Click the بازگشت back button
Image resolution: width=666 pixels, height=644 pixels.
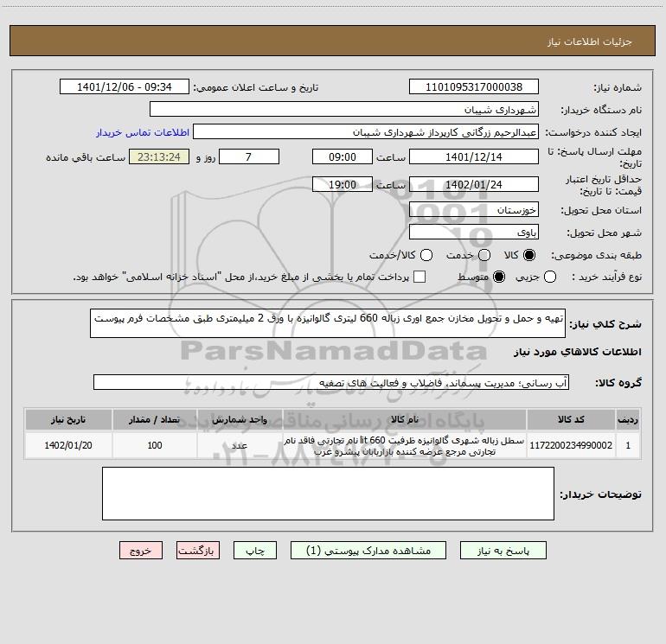(x=198, y=551)
